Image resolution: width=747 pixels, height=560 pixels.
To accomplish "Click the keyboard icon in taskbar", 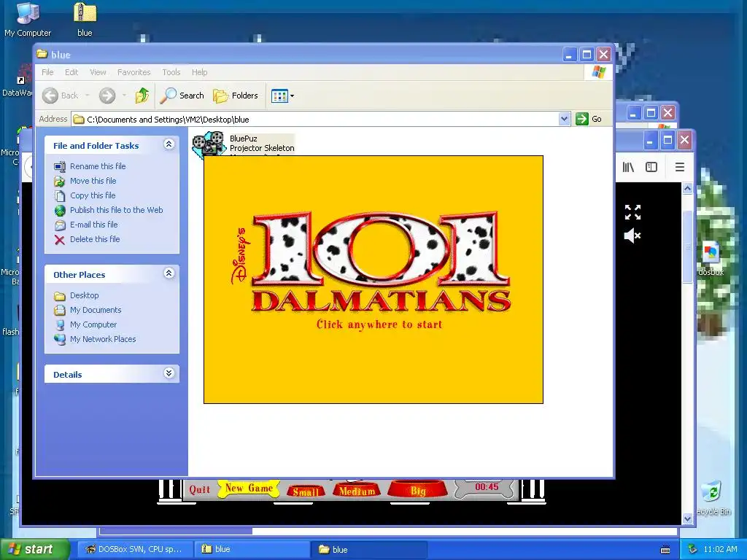I will click(x=665, y=550).
